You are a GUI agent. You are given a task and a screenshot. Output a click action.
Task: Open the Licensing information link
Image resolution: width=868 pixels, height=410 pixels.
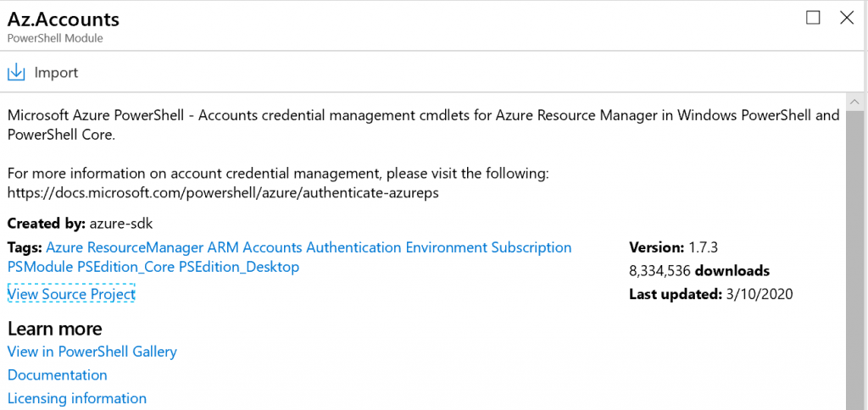coord(77,398)
